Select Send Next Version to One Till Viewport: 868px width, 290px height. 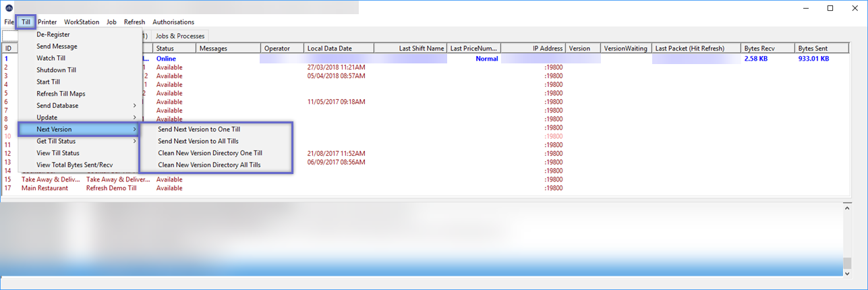coord(199,129)
